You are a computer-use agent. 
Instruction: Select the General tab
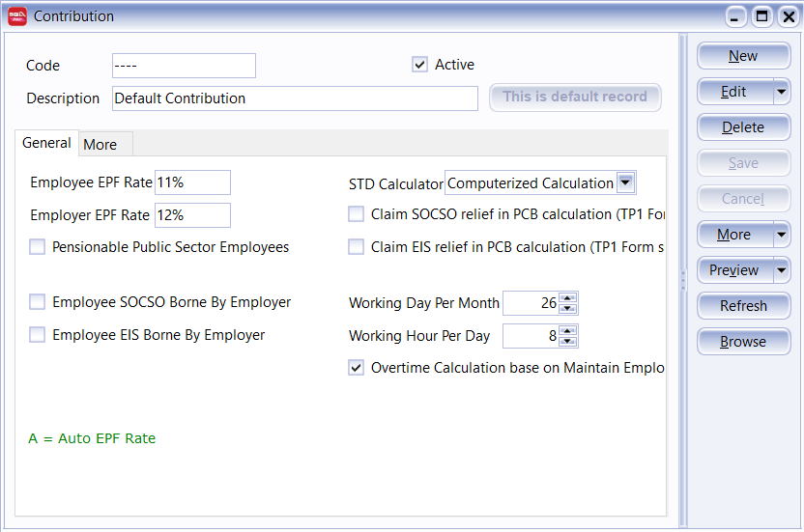46,143
